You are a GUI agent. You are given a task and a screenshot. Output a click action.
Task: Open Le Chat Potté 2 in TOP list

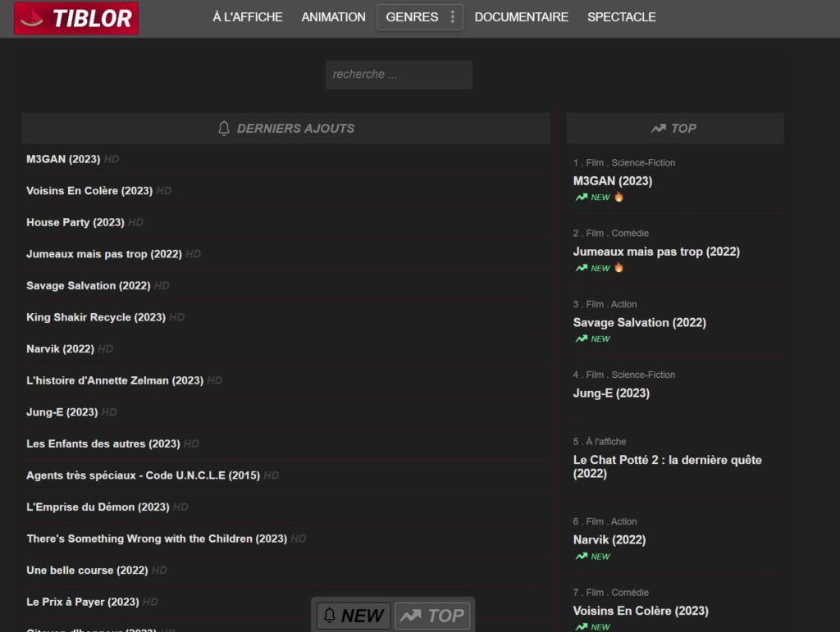667,466
